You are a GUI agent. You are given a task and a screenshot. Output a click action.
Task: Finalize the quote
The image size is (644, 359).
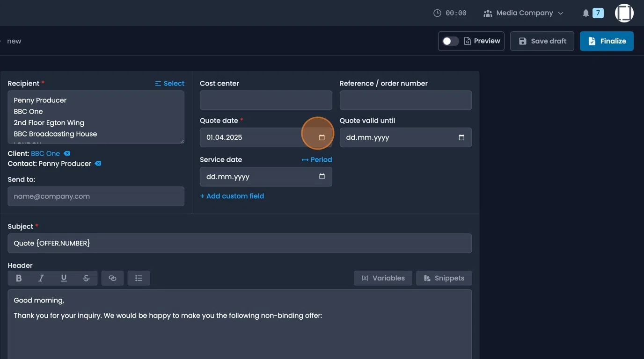tap(607, 41)
